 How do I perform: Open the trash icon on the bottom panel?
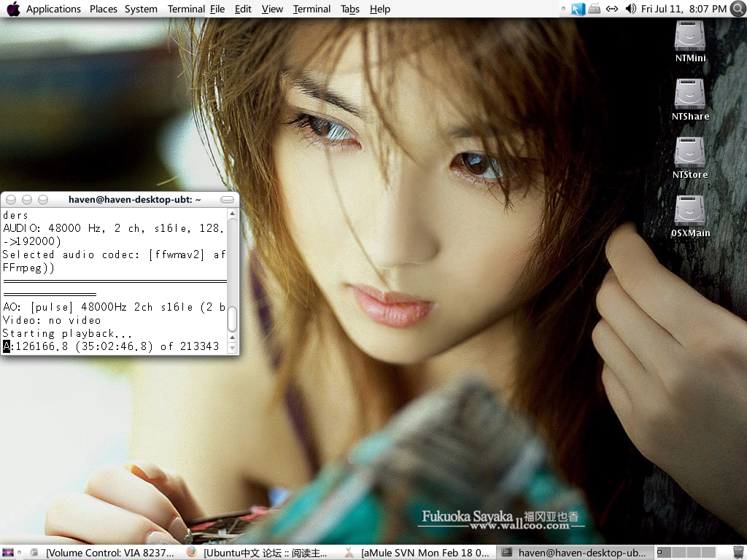[738, 553]
